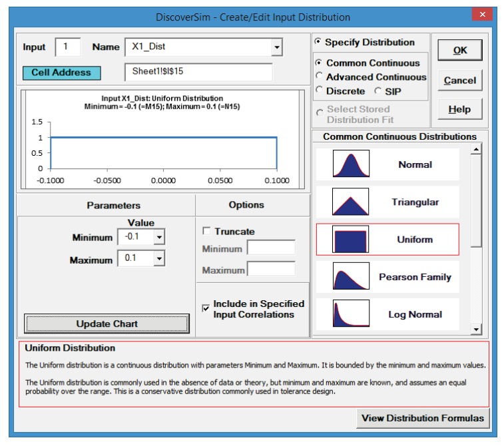Choose the Discrete radio option

coord(320,91)
